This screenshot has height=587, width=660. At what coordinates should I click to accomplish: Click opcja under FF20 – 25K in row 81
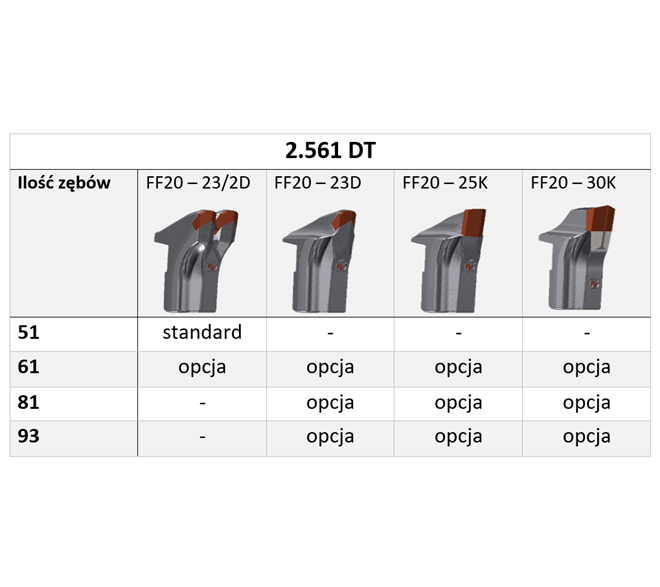(x=458, y=402)
